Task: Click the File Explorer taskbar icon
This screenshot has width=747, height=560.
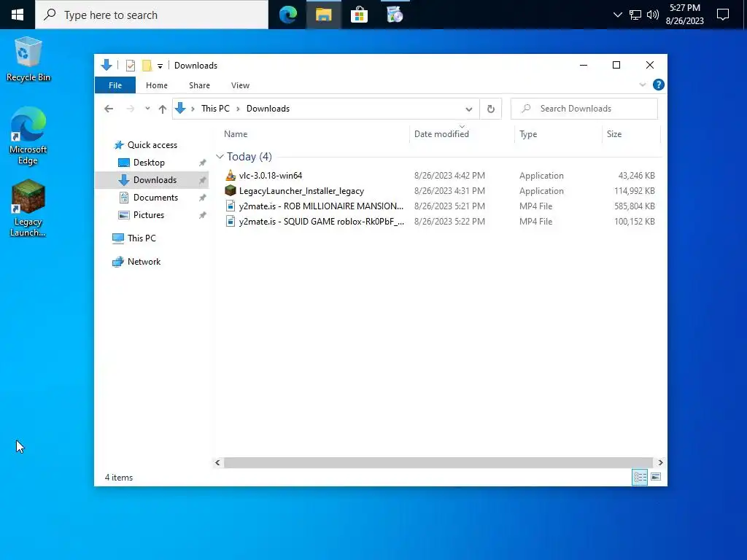Action: click(323, 15)
